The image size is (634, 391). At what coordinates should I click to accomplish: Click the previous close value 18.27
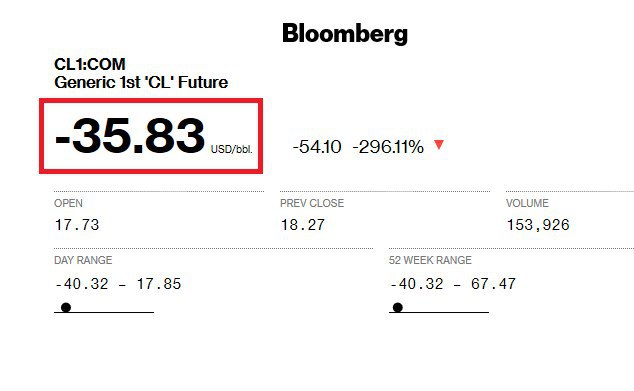[303, 225]
